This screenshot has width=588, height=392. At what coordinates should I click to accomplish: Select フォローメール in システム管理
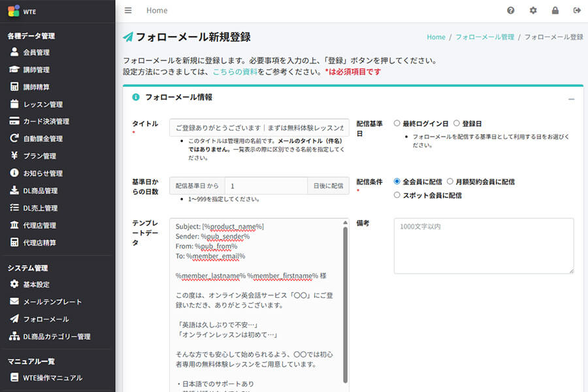point(39,319)
